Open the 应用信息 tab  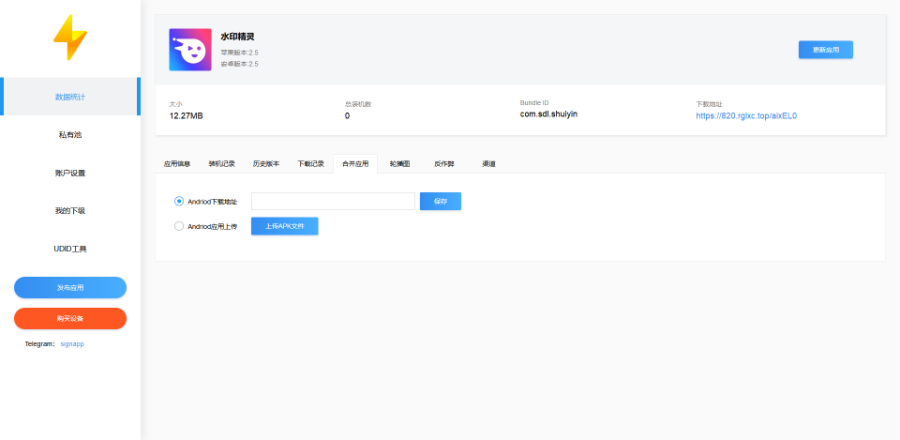click(177, 163)
